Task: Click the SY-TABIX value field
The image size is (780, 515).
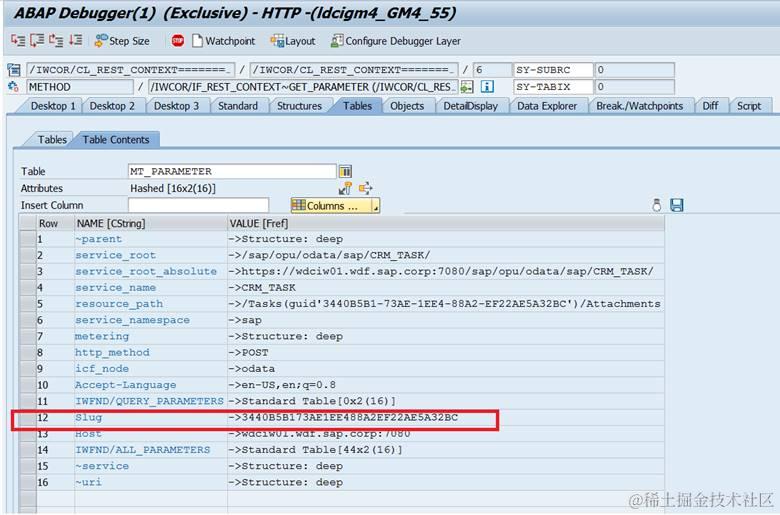Action: [634, 87]
